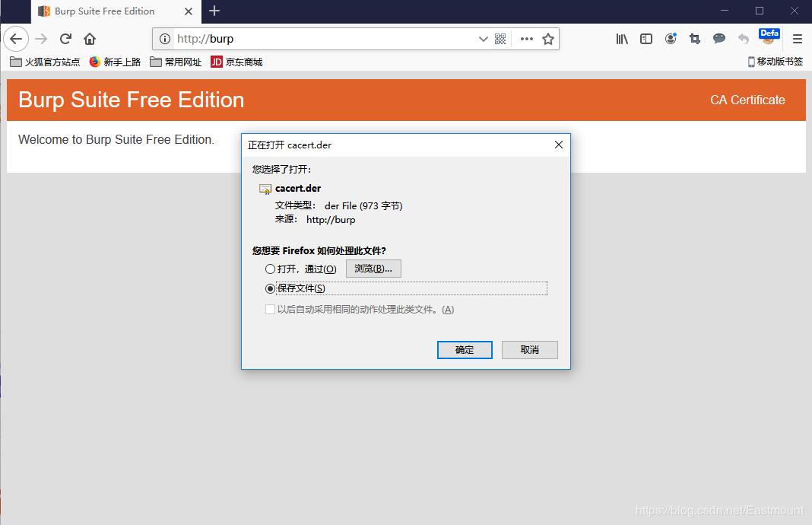Click the undo arrow toolbar icon

(x=743, y=39)
